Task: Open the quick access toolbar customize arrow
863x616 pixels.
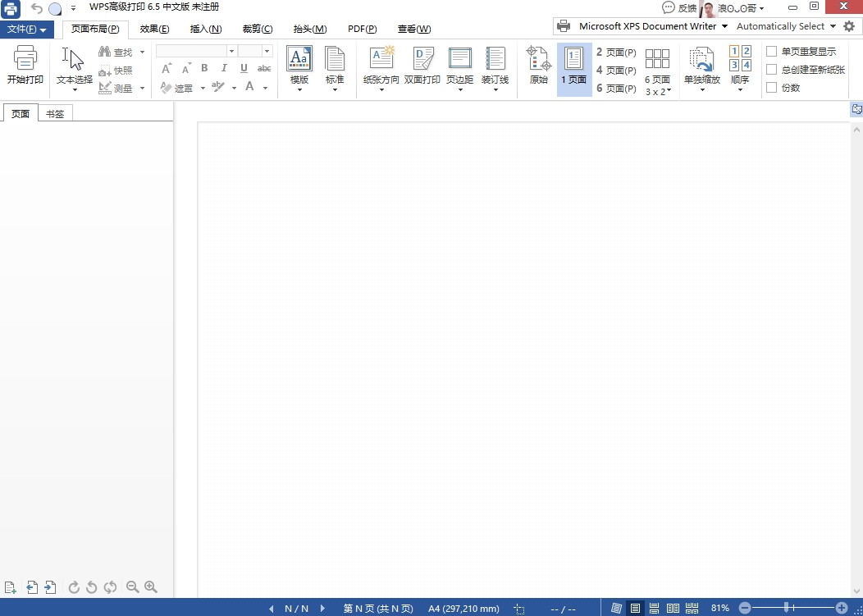Action: click(x=73, y=8)
